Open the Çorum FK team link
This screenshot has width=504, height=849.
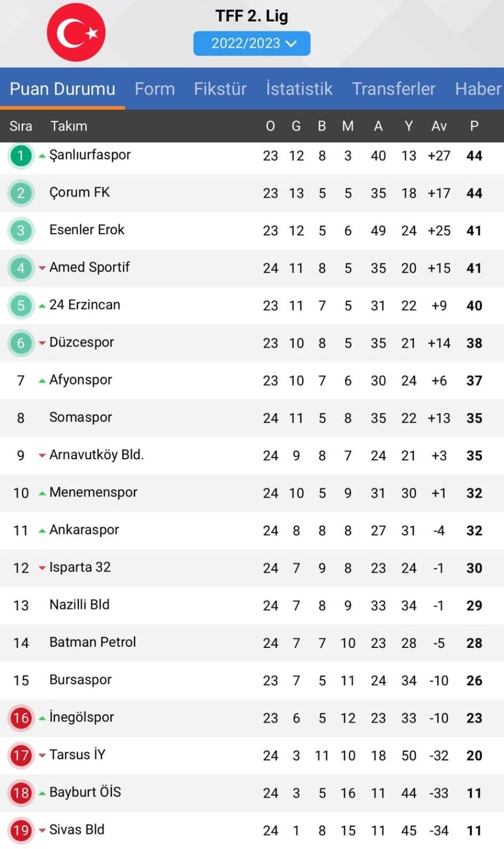point(80,192)
